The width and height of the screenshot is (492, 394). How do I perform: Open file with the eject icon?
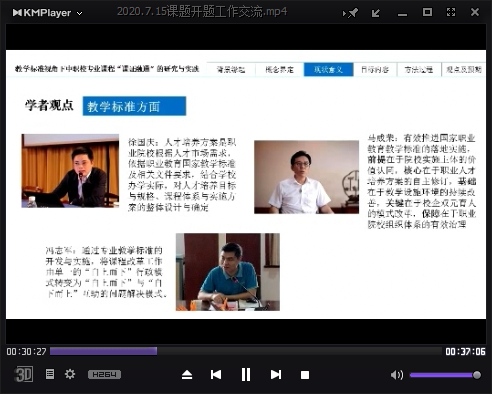coord(187,375)
